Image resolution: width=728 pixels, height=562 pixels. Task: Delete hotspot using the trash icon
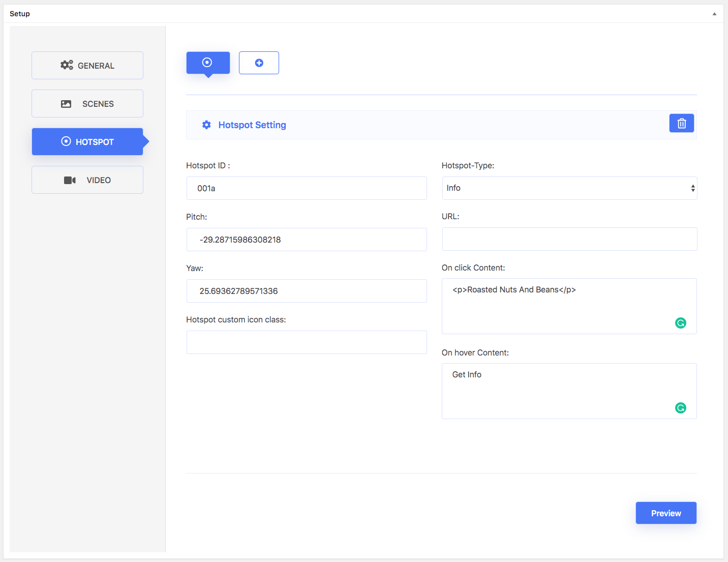681,124
